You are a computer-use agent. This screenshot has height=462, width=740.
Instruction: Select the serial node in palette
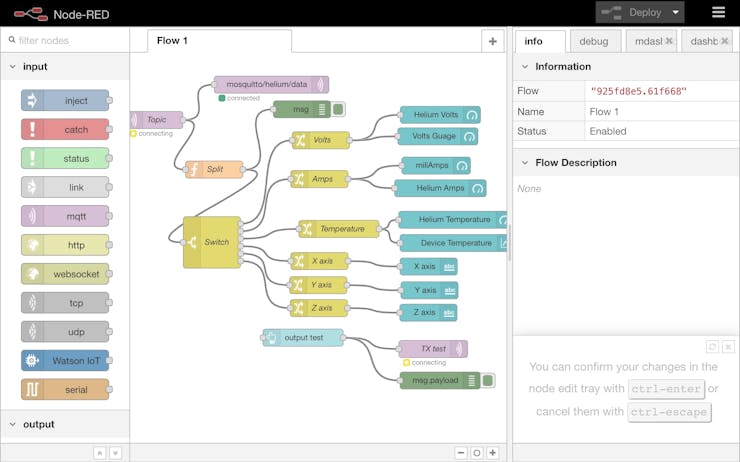(x=65, y=389)
